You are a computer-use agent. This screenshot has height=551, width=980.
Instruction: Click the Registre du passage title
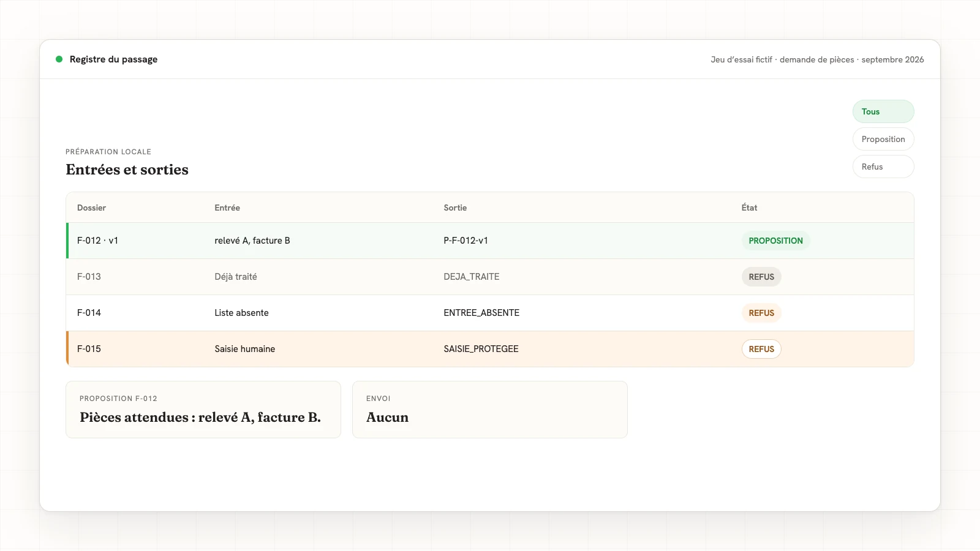click(x=113, y=59)
